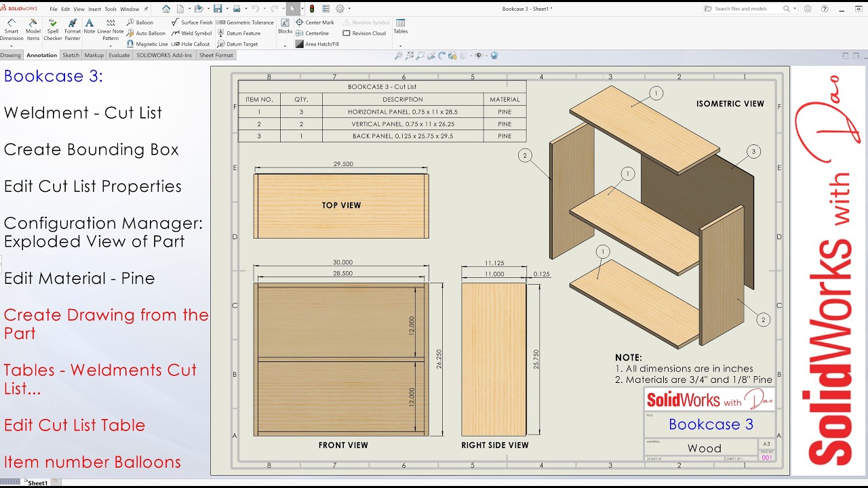The image size is (868, 488).
Task: Activate the Format Painter tool
Action: [x=73, y=30]
